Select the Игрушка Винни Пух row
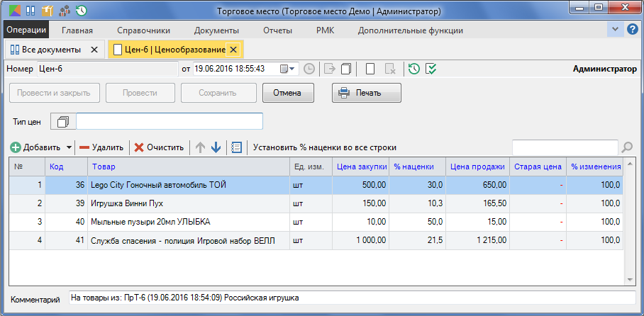The width and height of the screenshot is (644, 316). [316, 203]
